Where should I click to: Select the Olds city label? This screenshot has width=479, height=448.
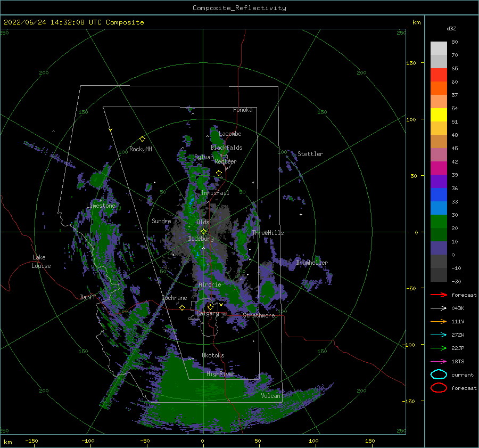(203, 222)
